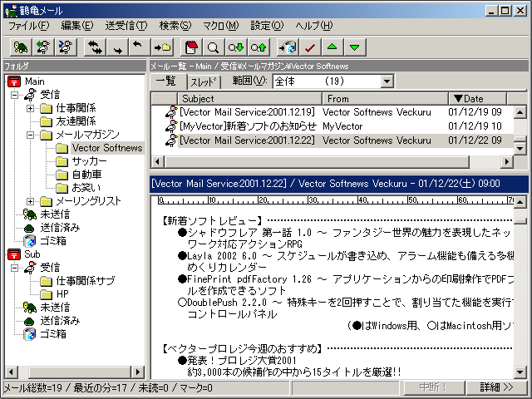This screenshot has width=532, height=399.
Task: Click the green up triangle previous-mail icon
Action: [332, 47]
